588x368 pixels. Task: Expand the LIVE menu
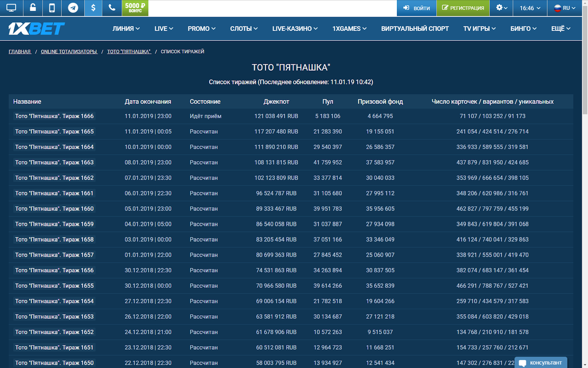[x=164, y=28]
